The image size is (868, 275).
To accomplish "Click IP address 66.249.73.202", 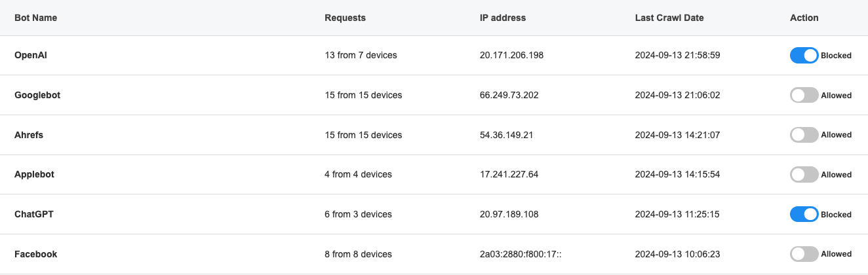I will coord(509,96).
